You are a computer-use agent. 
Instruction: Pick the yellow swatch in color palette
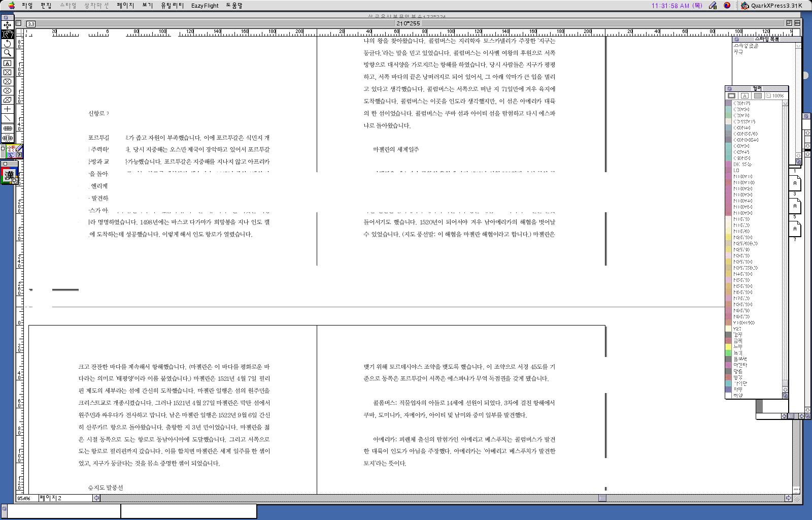coord(728,347)
